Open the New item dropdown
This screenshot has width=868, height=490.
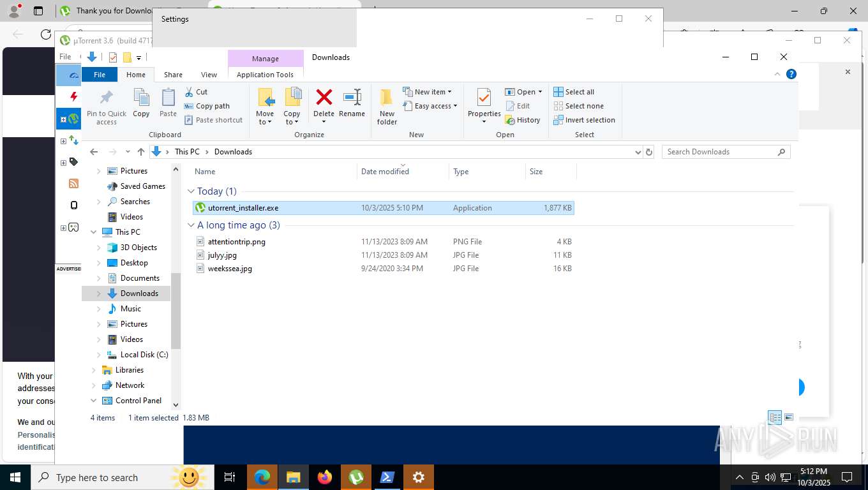click(x=427, y=92)
